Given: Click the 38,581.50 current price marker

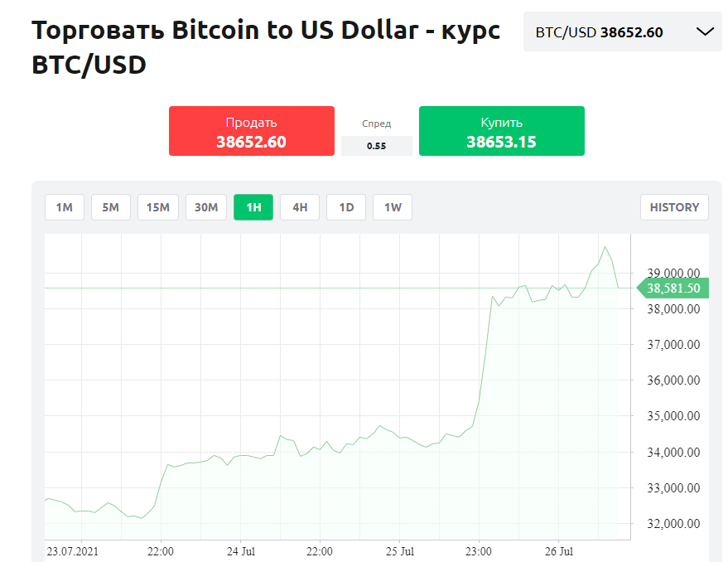Looking at the screenshot, I should click(673, 288).
